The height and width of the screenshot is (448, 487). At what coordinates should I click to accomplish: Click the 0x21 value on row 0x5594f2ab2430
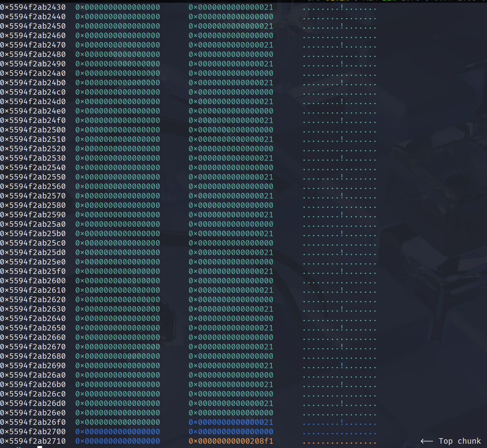(x=231, y=7)
